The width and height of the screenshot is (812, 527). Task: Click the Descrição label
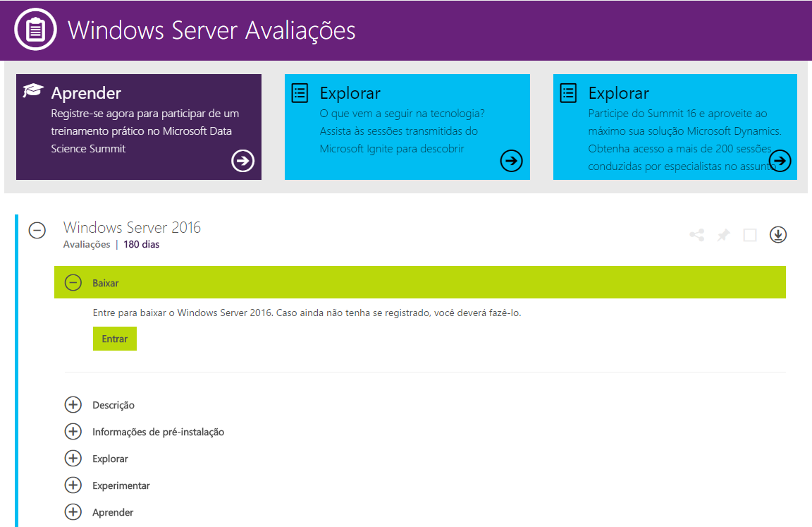click(x=113, y=405)
